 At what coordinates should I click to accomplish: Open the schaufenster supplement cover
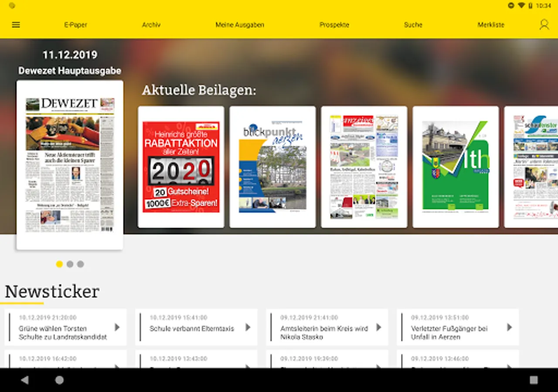point(531,167)
